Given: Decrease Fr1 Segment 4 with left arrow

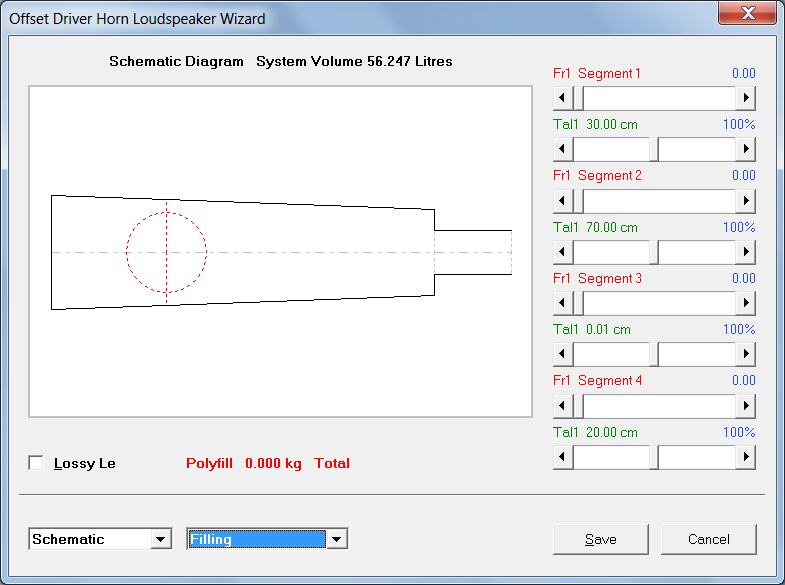Looking at the screenshot, I should pos(563,405).
